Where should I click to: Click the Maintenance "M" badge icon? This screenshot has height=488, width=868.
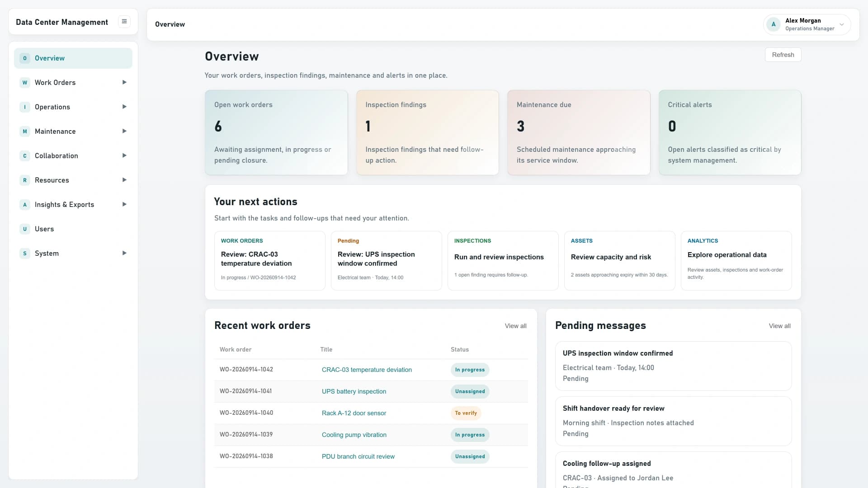coord(25,131)
